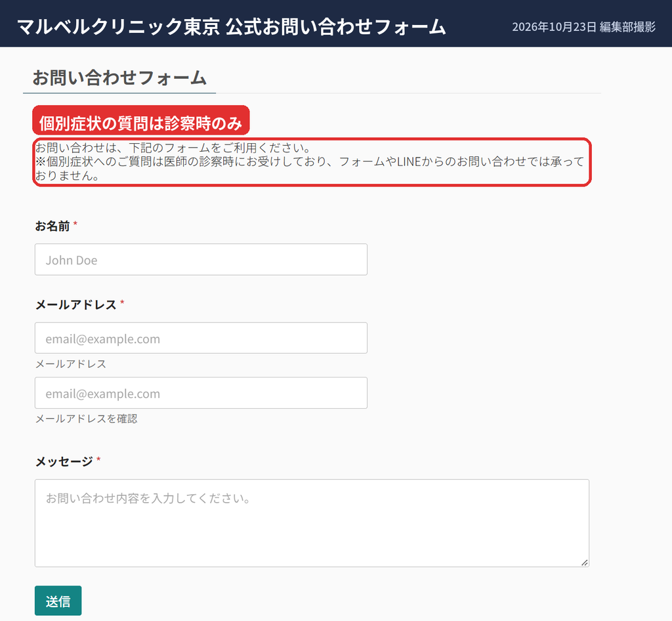
Task: Click the 2026年10月23日 編集部撮影 caption
Action: [x=583, y=27]
